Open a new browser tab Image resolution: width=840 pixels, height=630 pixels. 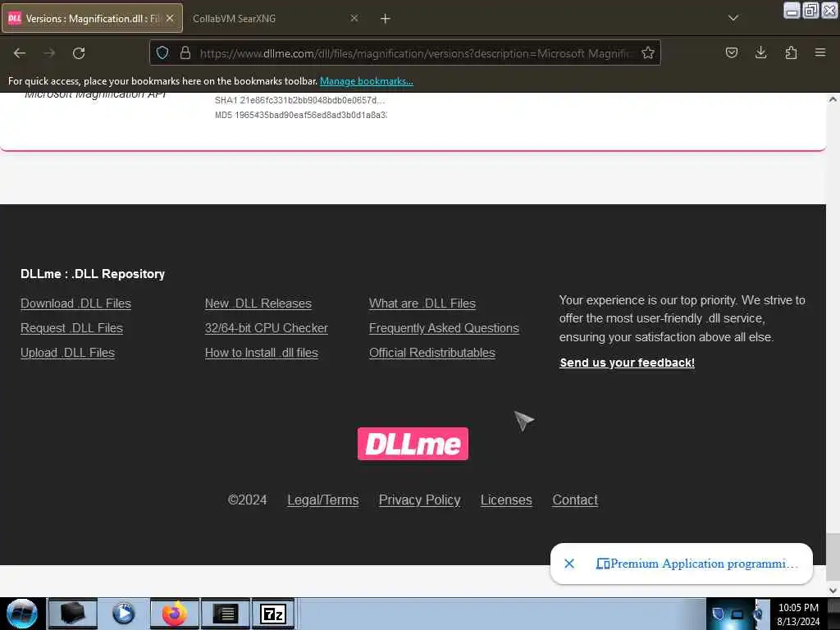pyautogui.click(x=385, y=19)
